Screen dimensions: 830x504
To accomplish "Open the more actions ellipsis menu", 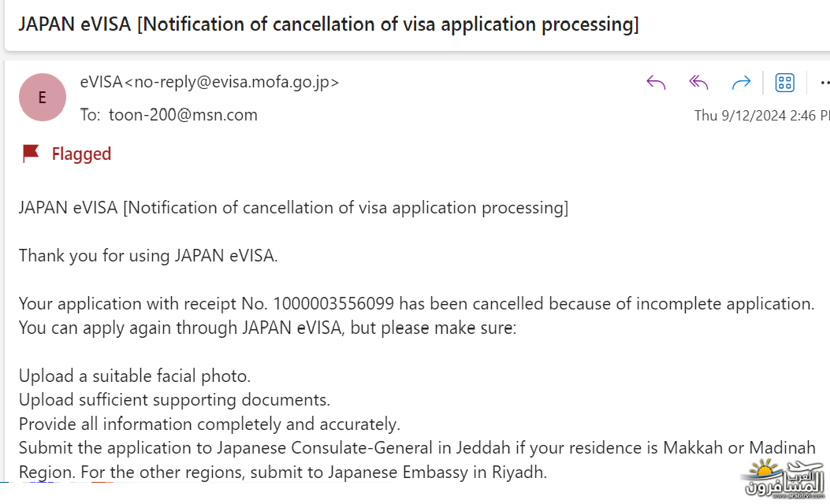I will (824, 83).
